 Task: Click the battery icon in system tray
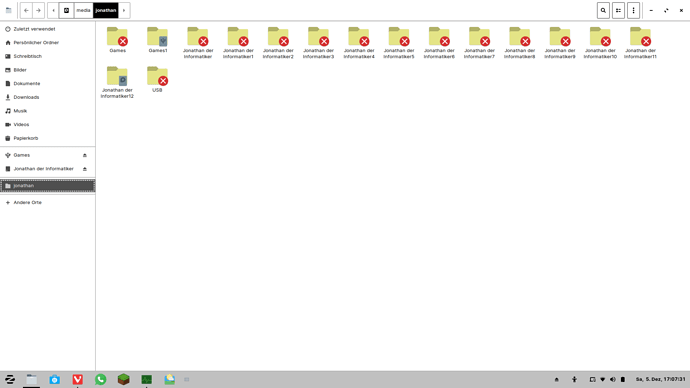point(623,379)
